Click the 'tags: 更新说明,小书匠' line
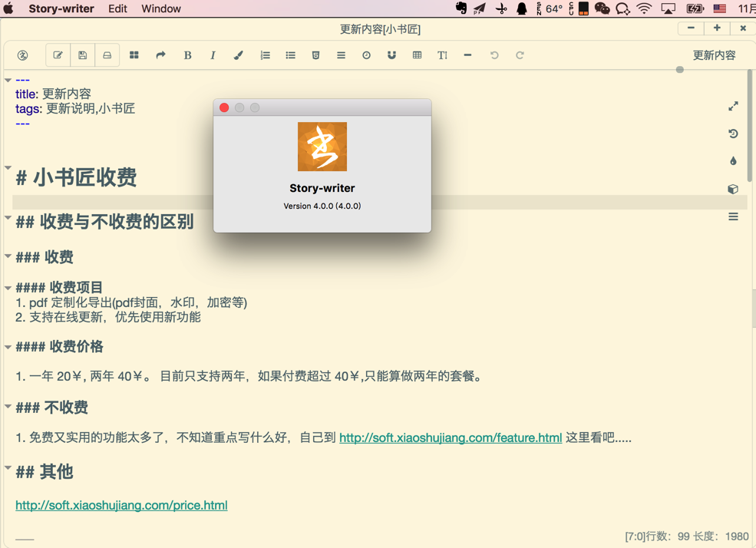Screen dimensions: 756x548 [75, 108]
